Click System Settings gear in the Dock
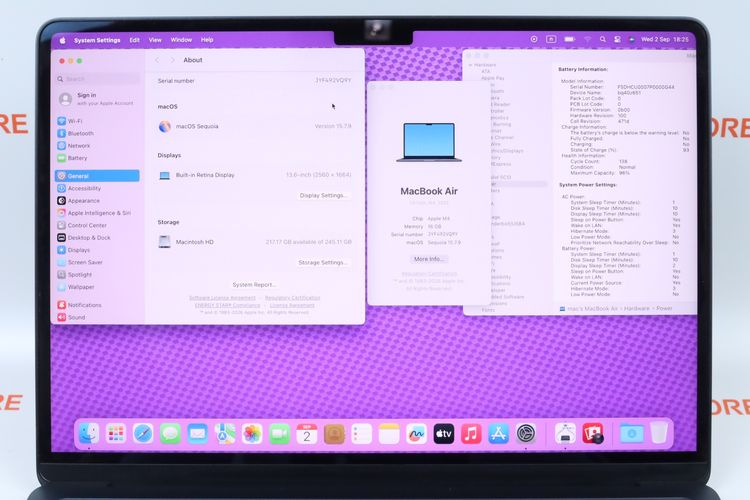The image size is (750, 500). 526,433
